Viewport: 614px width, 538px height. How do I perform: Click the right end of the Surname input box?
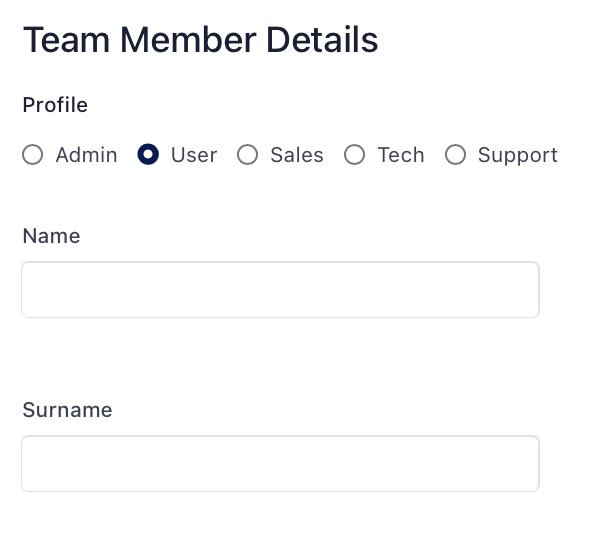520,463
